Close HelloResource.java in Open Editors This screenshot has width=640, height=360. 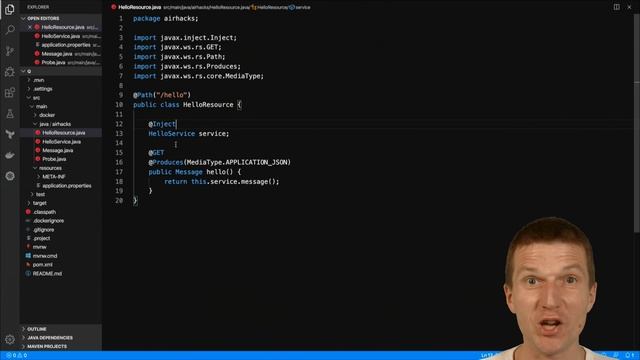[x=30, y=27]
